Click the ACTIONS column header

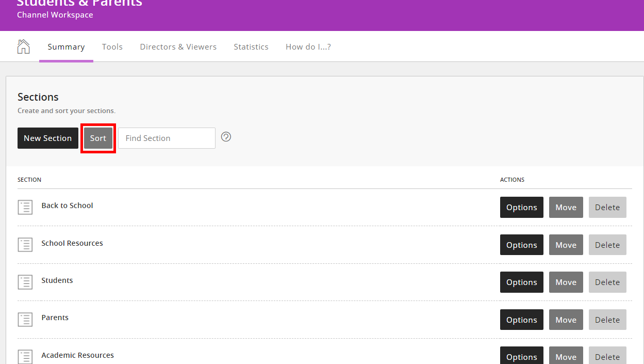512,180
